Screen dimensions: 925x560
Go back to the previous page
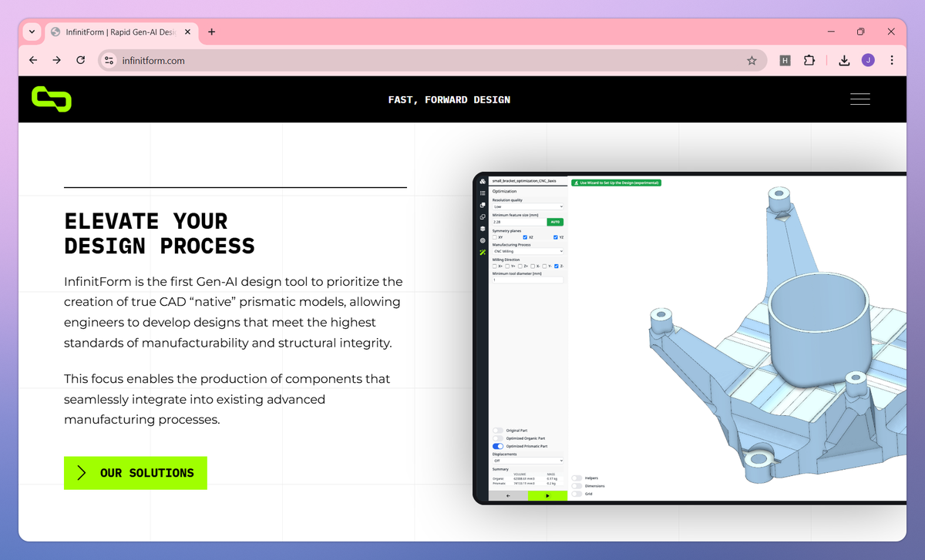click(x=32, y=60)
